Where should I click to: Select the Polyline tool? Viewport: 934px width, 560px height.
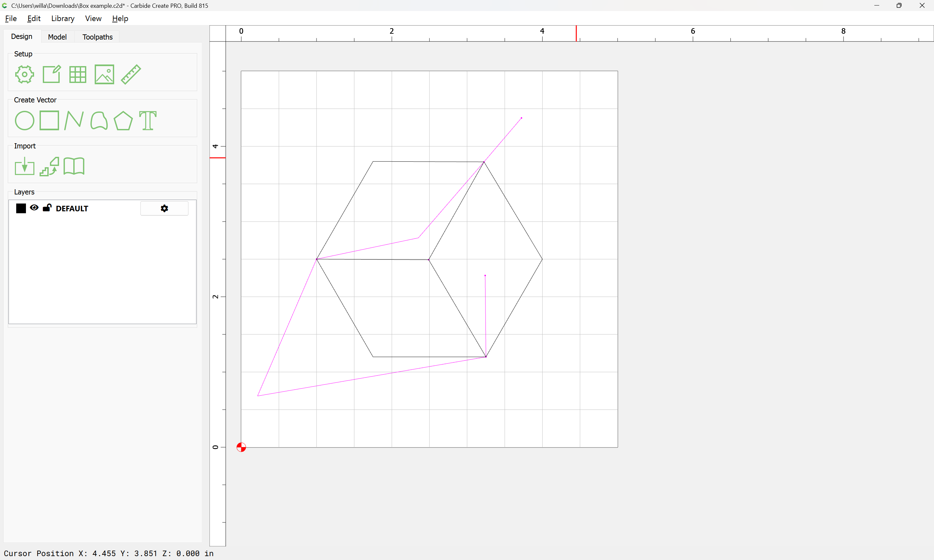74,120
